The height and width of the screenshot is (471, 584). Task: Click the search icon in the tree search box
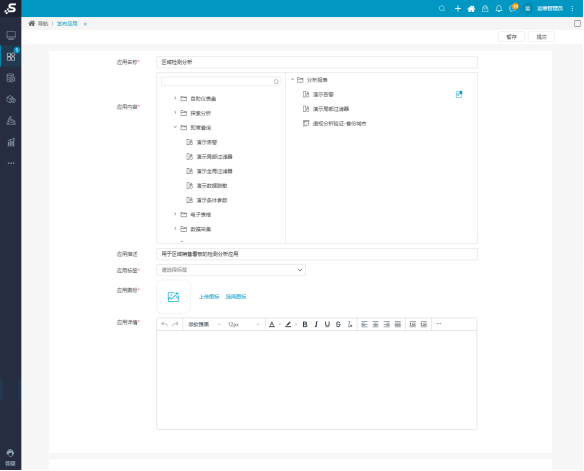[x=276, y=82]
